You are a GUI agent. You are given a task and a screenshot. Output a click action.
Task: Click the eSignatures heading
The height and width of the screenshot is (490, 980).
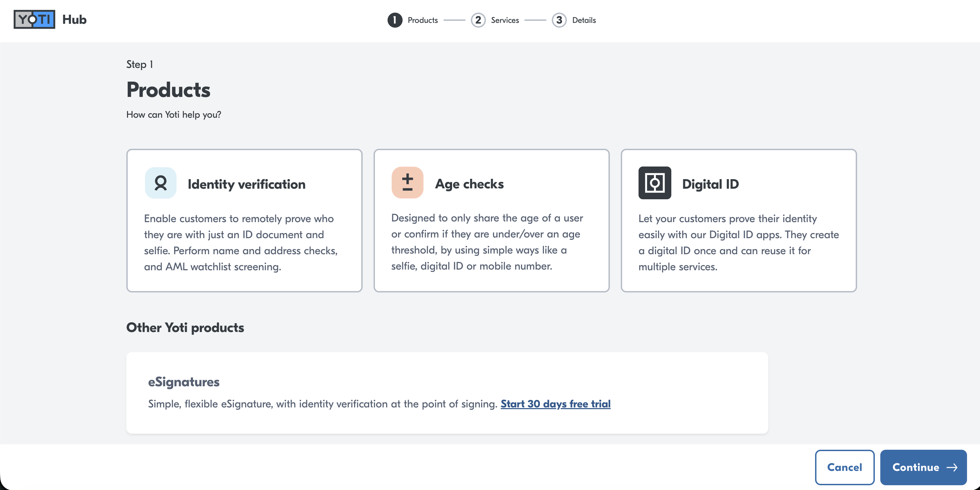pos(184,381)
